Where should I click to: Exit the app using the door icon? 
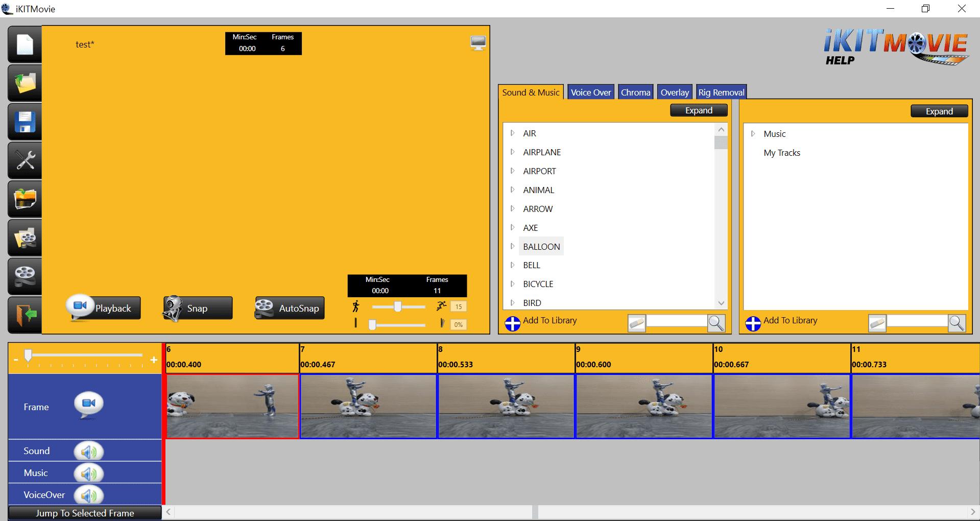coord(25,315)
